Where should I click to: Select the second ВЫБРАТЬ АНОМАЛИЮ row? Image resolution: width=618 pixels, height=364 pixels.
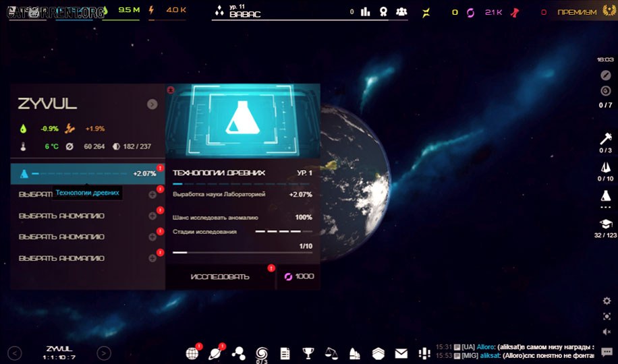pyautogui.click(x=88, y=216)
